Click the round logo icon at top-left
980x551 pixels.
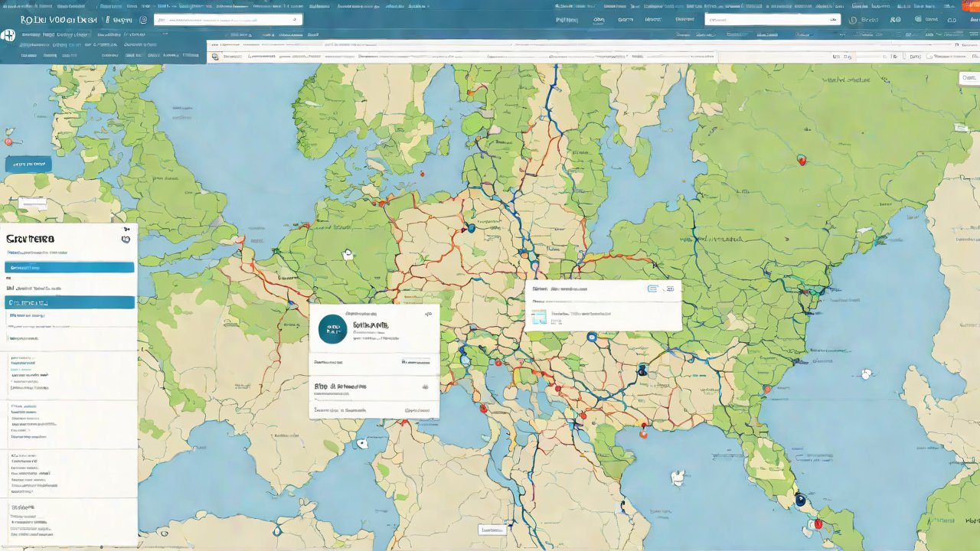pyautogui.click(x=8, y=36)
